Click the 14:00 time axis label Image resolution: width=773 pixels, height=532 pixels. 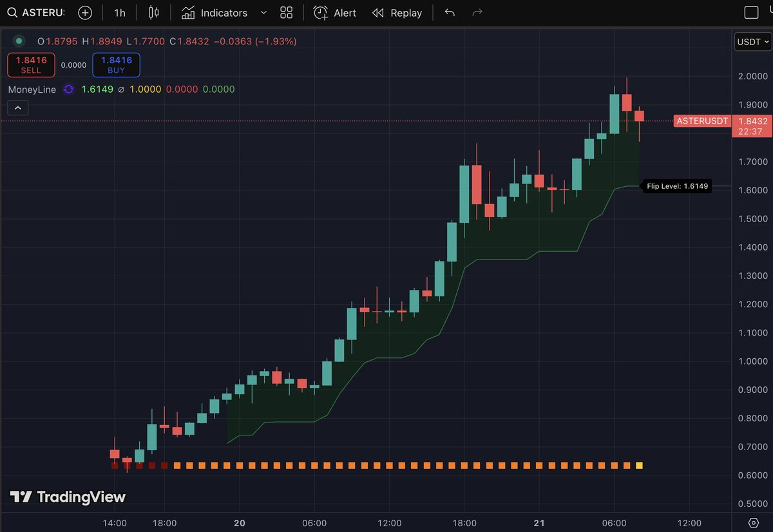pos(115,523)
